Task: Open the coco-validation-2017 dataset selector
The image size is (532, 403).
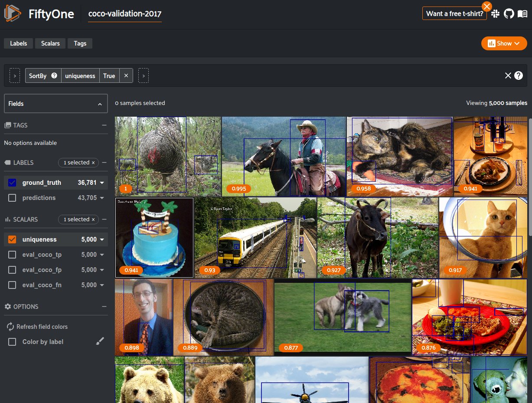Action: click(x=125, y=14)
